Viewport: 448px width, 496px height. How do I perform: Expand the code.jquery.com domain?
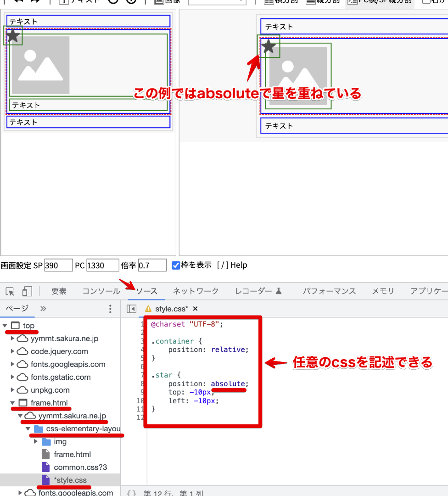click(12, 351)
